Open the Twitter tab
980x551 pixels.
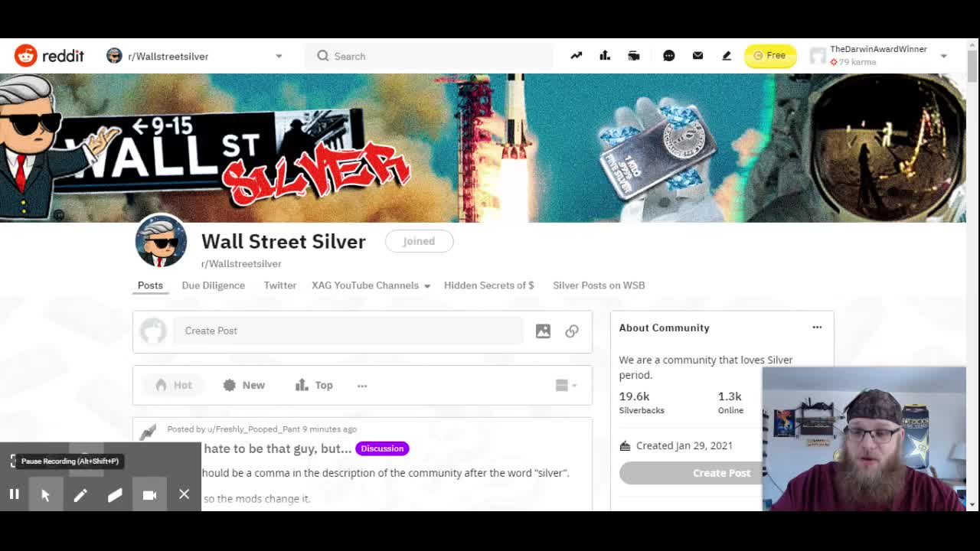coord(280,285)
